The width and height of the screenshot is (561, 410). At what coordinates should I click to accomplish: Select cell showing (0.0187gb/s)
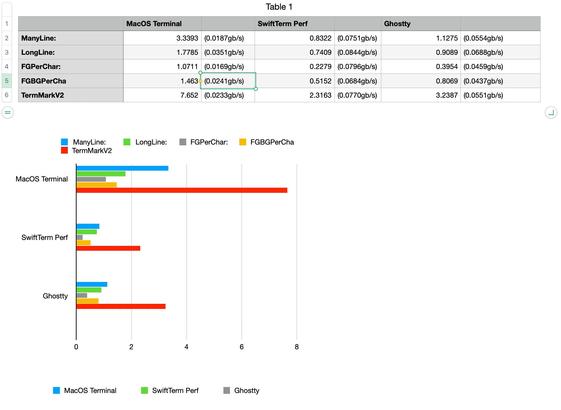228,38
